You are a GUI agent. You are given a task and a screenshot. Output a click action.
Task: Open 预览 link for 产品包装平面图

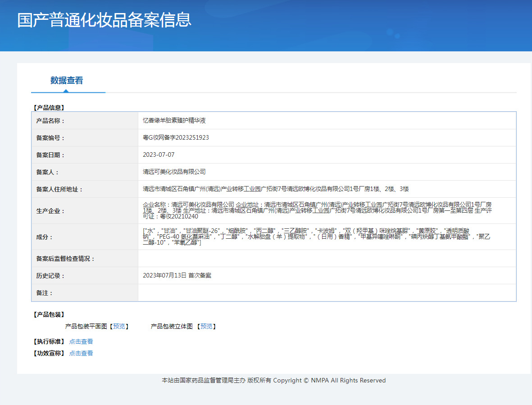[x=119, y=326]
